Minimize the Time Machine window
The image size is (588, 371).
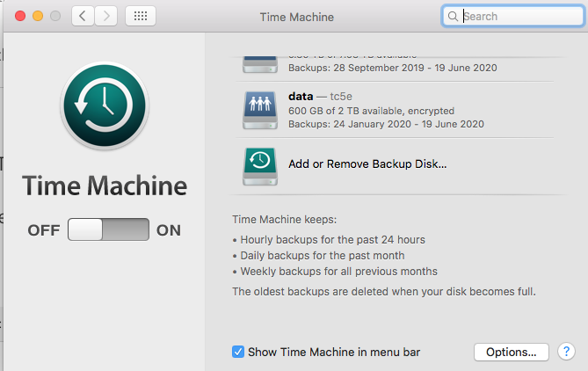click(38, 16)
